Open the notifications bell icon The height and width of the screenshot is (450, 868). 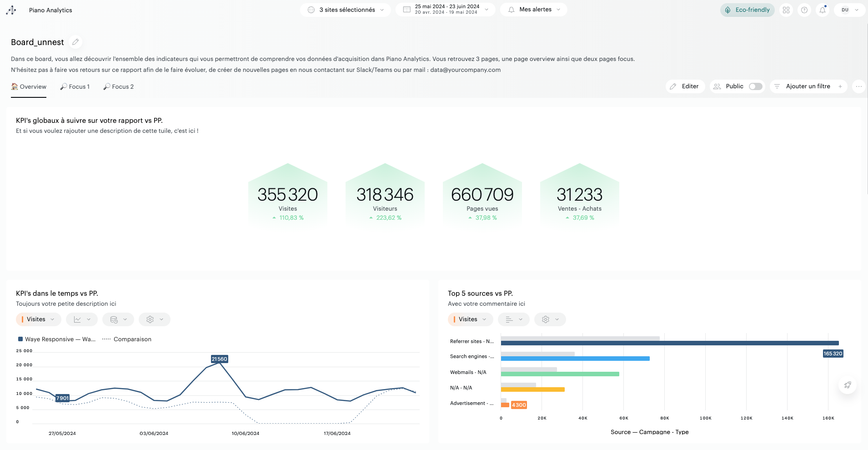(823, 10)
